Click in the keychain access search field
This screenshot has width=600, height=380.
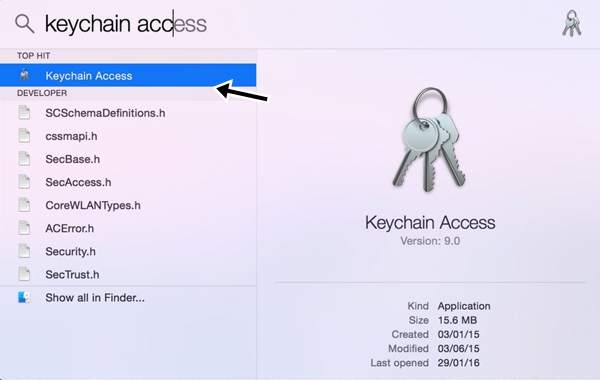298,24
